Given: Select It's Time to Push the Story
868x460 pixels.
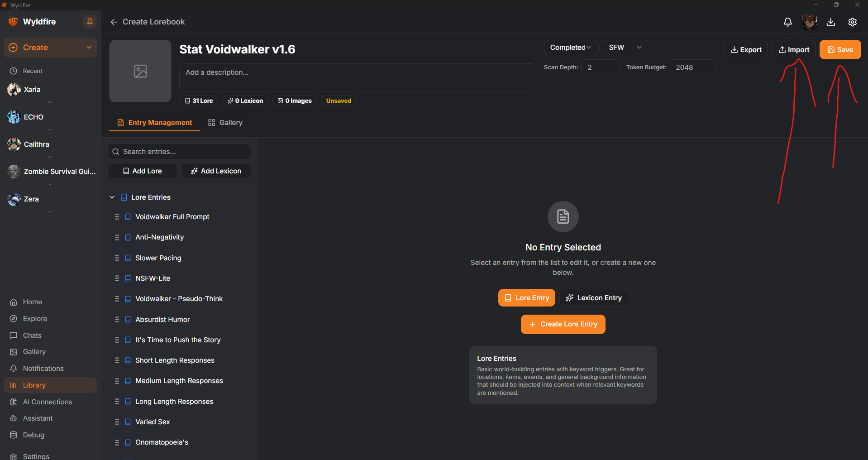Looking at the screenshot, I should [178, 340].
